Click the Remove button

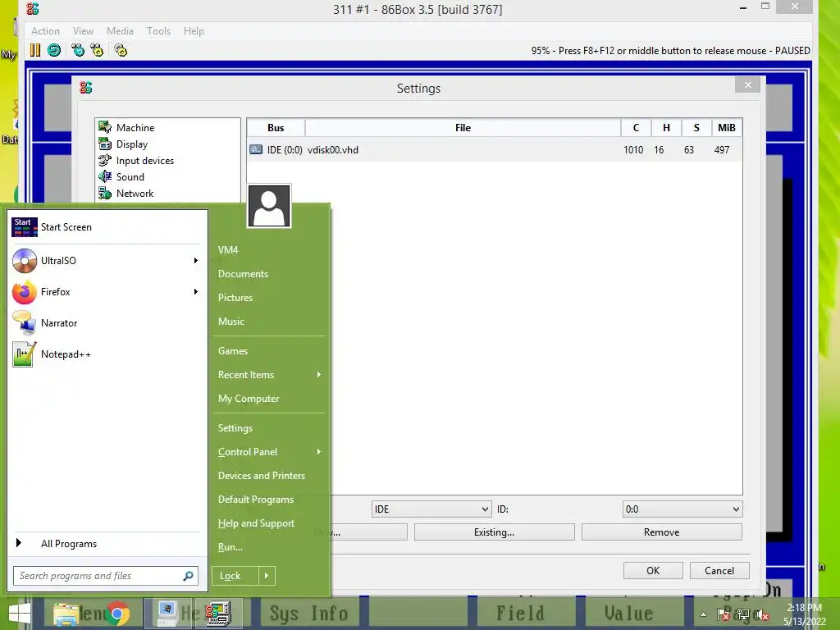(x=662, y=532)
